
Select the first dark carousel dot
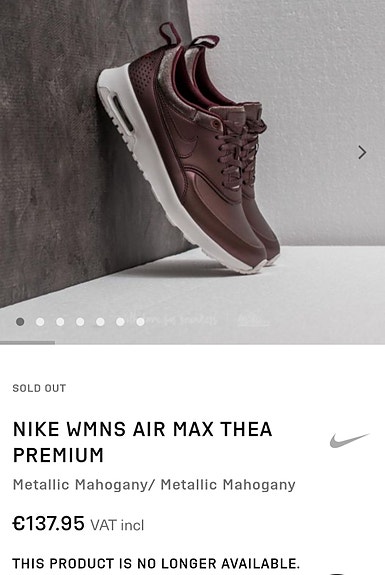[x=20, y=322]
